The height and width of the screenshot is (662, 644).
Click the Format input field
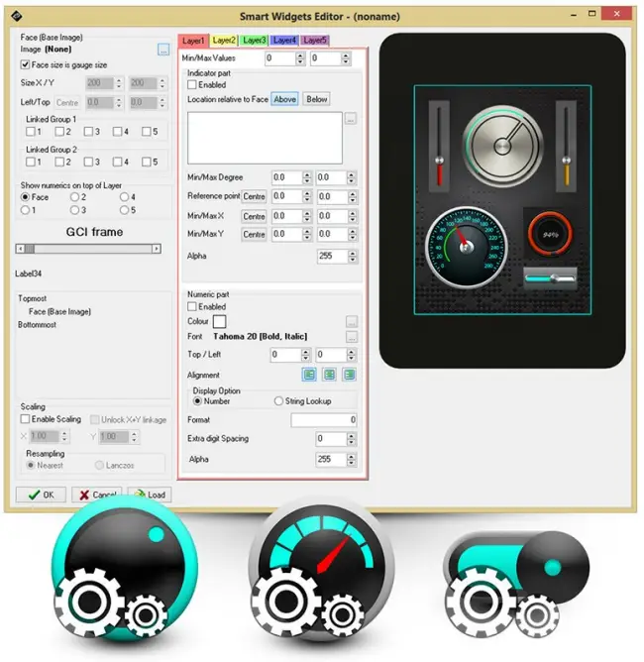click(x=324, y=419)
